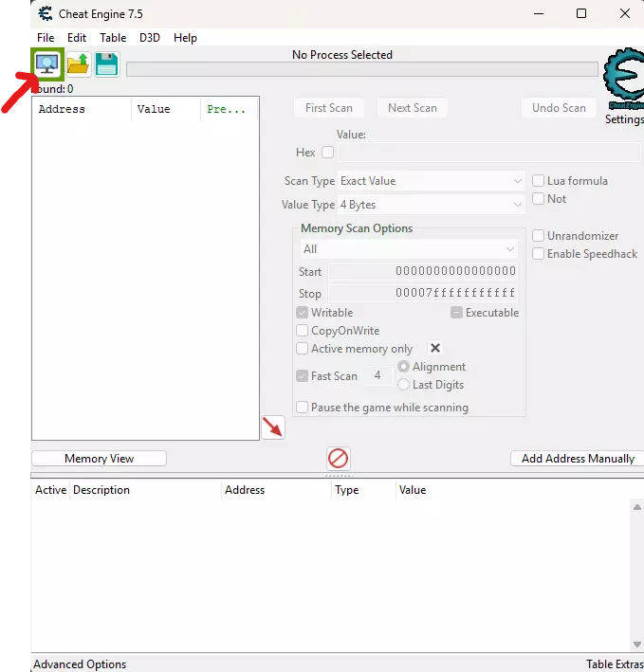Click the Next Scan button
644x672 pixels.
click(x=413, y=108)
